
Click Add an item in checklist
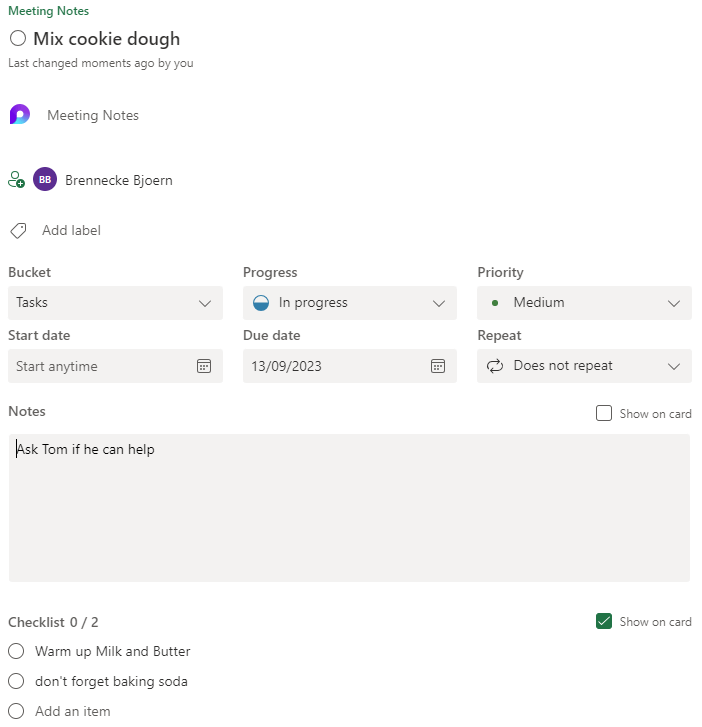pos(73,711)
